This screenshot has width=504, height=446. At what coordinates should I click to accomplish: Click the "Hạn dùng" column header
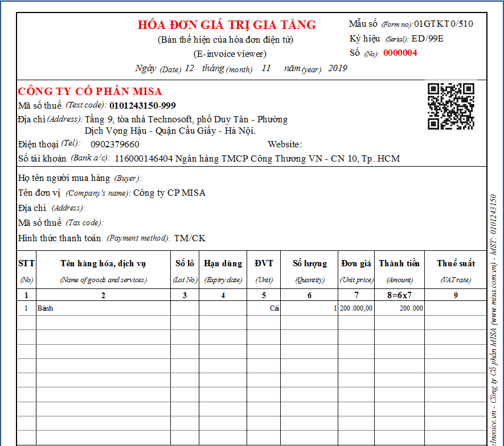(223, 263)
